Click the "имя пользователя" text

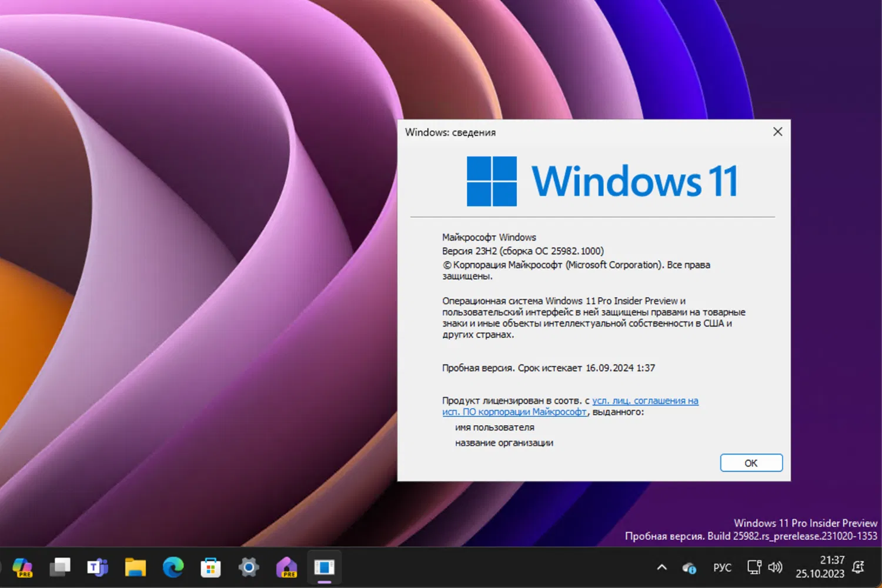[495, 427]
